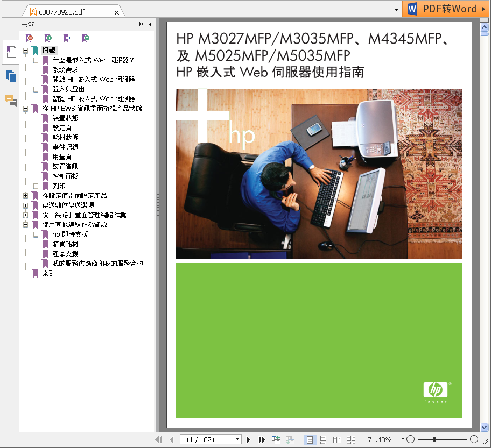This screenshot has height=448, width=491.
Task: Go to first page button
Action: 159,439
